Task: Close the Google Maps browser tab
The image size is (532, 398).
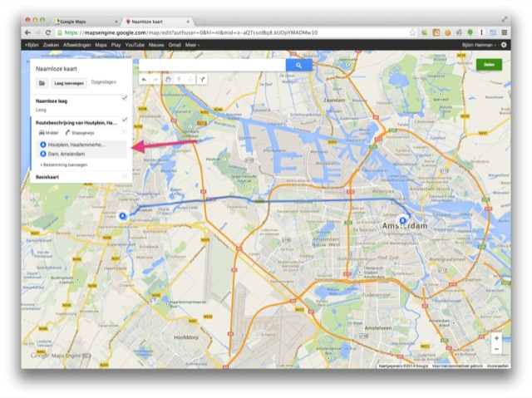Action: [116, 22]
